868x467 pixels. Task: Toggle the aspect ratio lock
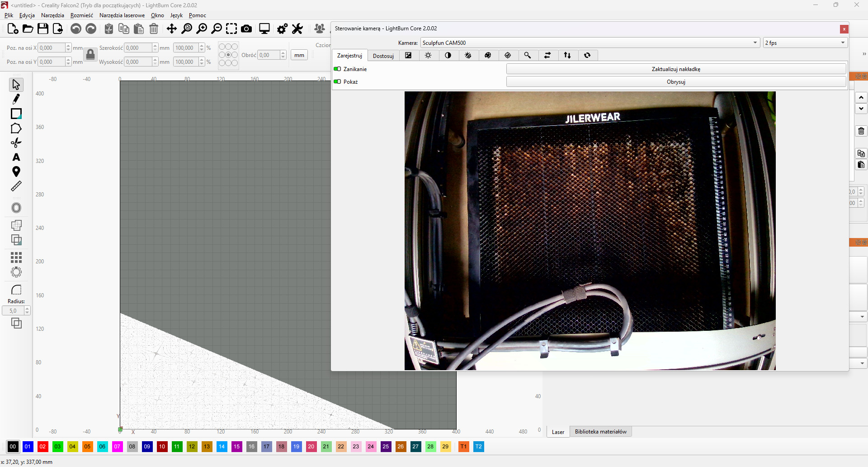point(90,55)
